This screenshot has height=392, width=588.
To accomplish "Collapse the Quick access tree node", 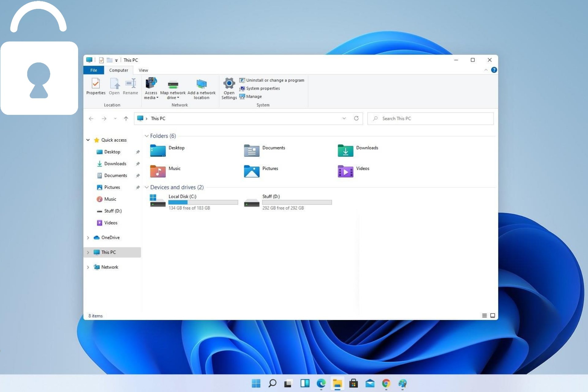I will tap(88, 140).
